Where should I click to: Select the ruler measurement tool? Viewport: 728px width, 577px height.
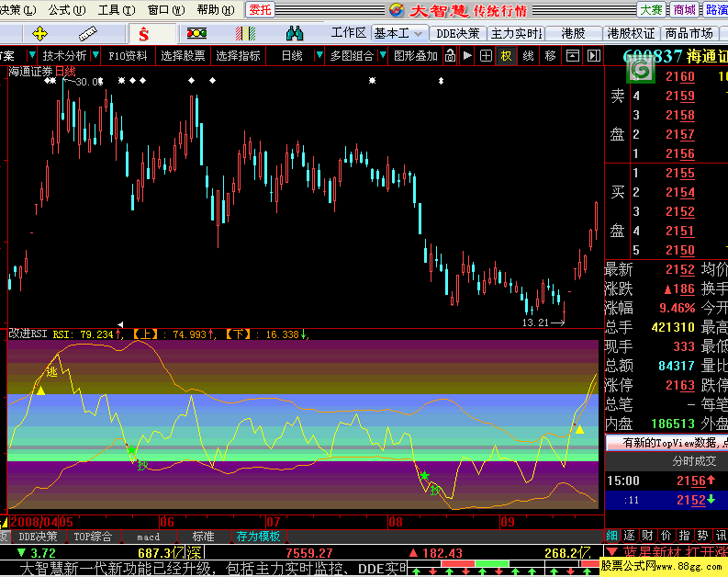pos(87,33)
